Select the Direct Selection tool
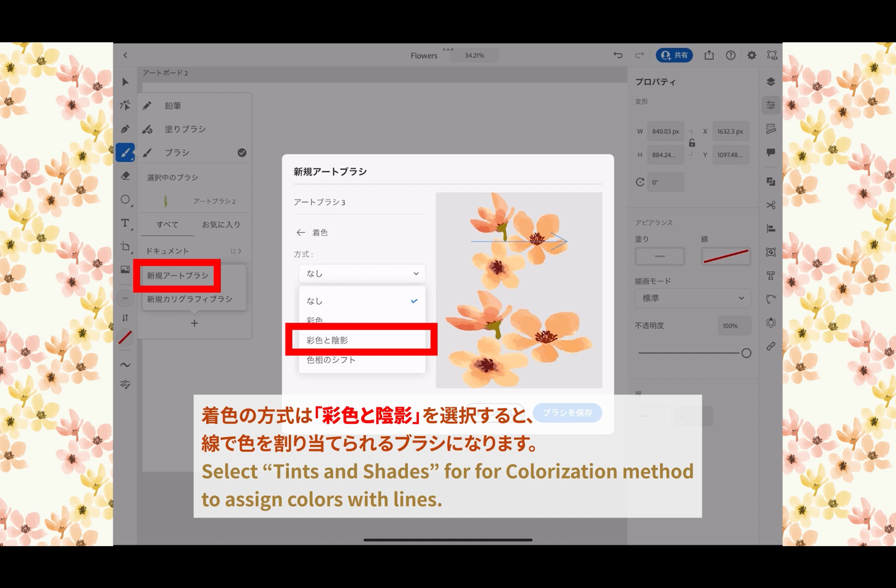896x588 pixels. (125, 105)
